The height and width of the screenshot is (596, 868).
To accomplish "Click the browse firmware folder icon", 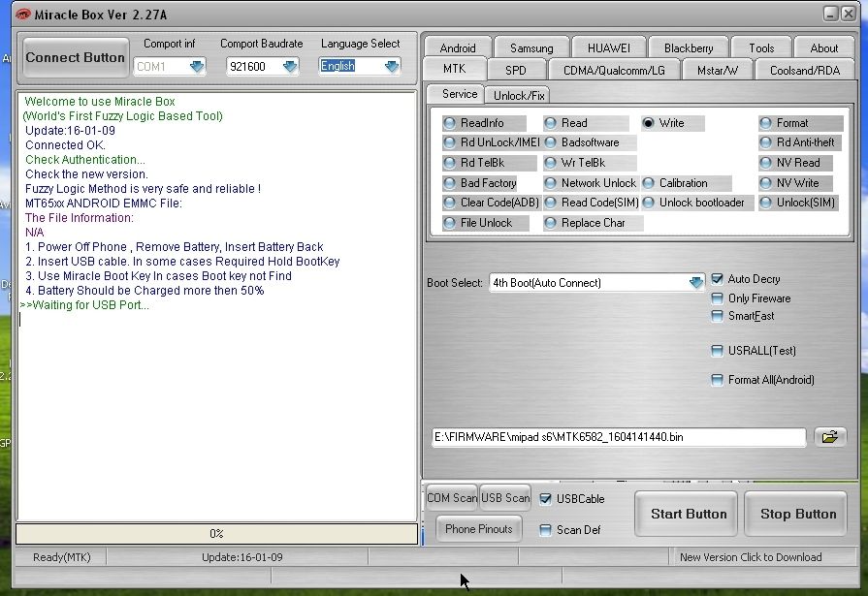I will 829,437.
